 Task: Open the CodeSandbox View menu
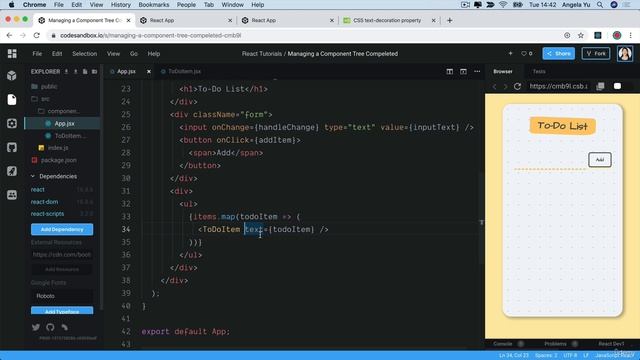tap(113, 53)
